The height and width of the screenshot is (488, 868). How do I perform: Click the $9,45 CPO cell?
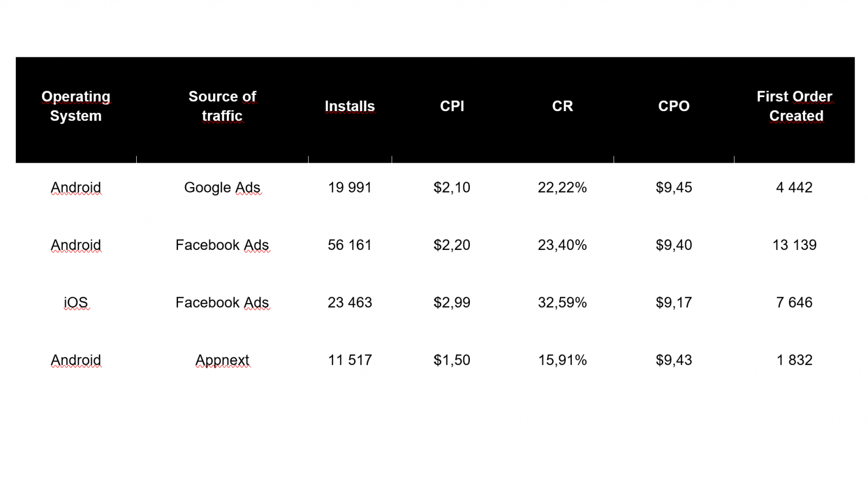[674, 188]
